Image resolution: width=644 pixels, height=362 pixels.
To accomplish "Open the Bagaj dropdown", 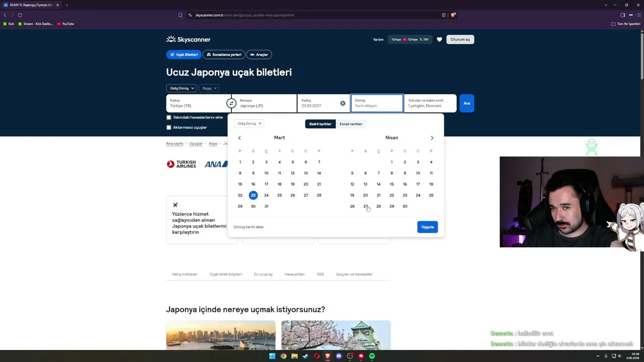I will pyautogui.click(x=209, y=88).
